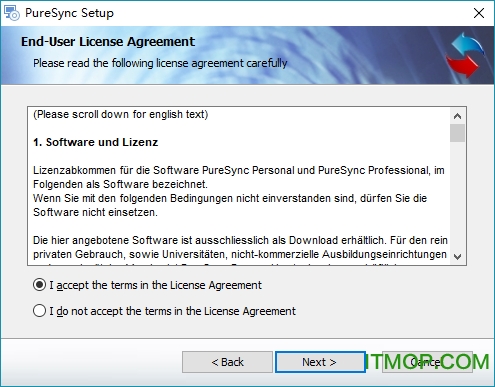The height and width of the screenshot is (387, 495).
Task: Select the do not accept terms radio button
Action: tap(39, 311)
